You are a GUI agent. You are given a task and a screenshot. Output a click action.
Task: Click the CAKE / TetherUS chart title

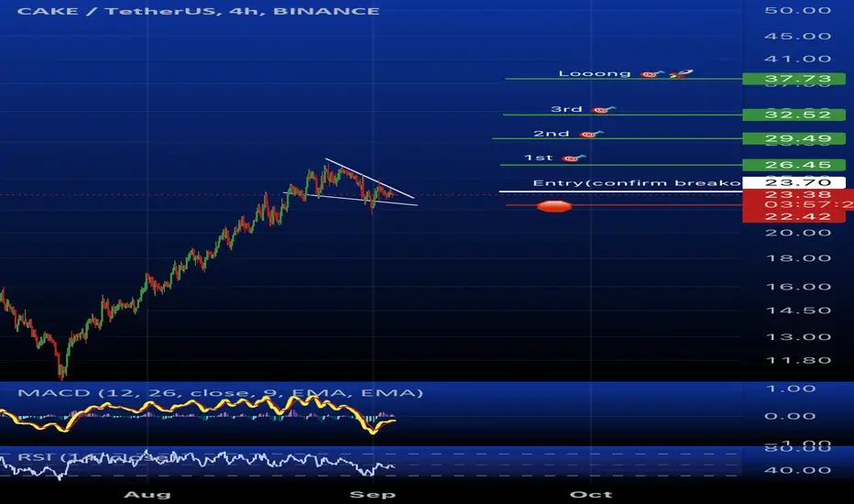[198, 11]
